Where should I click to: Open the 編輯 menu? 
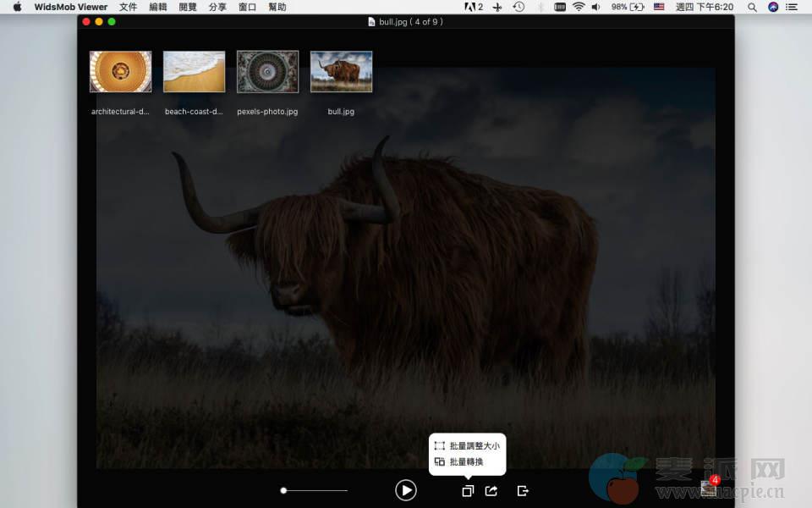point(158,7)
